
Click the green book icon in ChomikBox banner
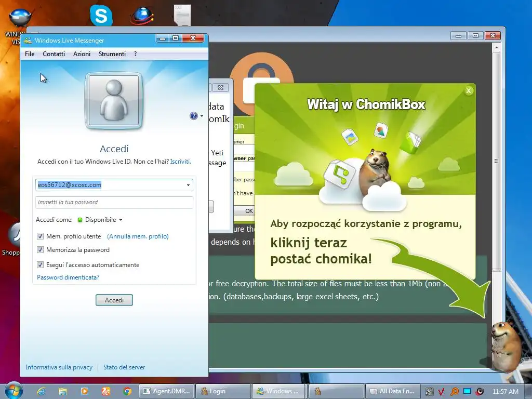(x=411, y=142)
